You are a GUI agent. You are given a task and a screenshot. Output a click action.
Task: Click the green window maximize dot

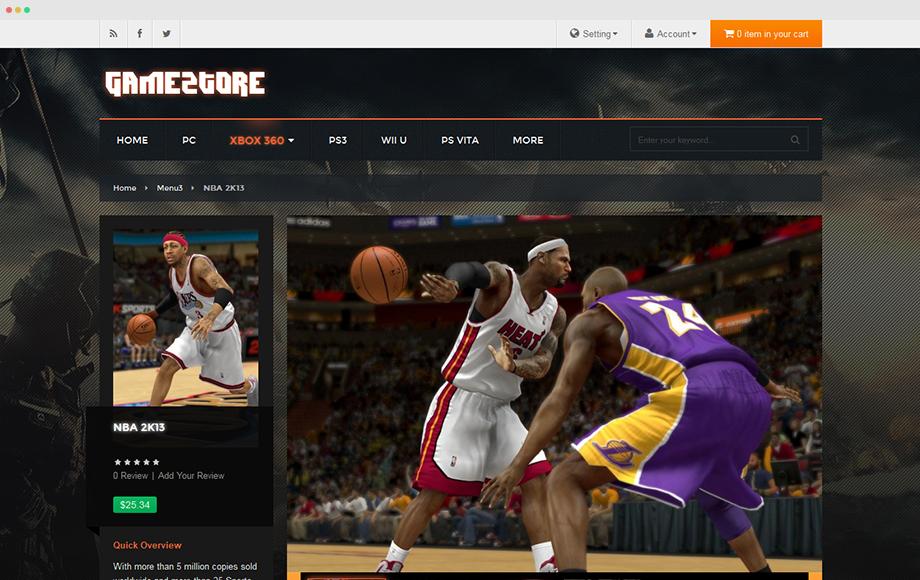(27, 10)
